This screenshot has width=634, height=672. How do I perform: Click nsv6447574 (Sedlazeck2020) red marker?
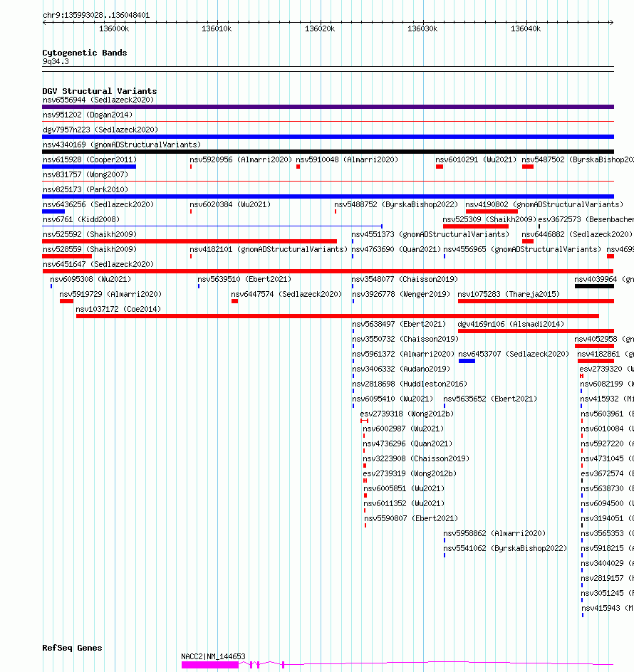pos(234,301)
